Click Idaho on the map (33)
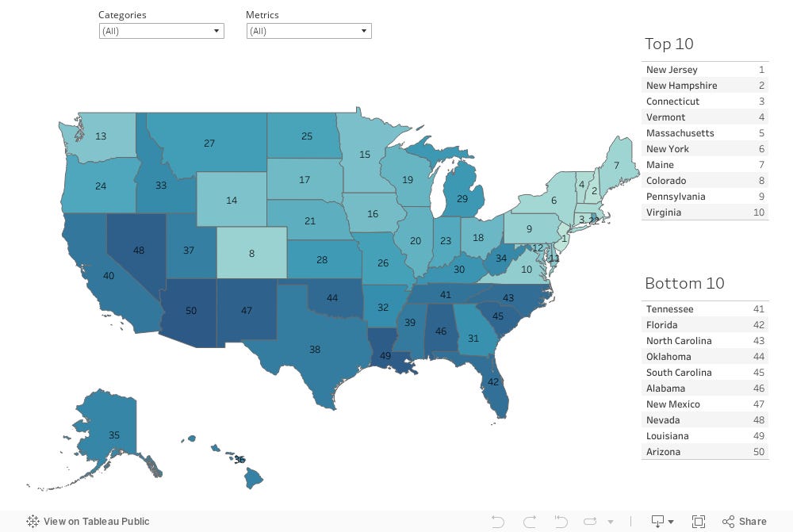Image resolution: width=793 pixels, height=532 pixels. tap(161, 186)
